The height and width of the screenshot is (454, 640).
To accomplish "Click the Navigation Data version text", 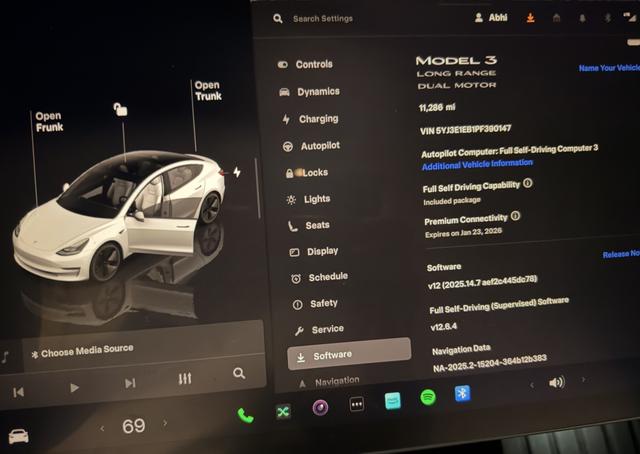I will coord(490,363).
